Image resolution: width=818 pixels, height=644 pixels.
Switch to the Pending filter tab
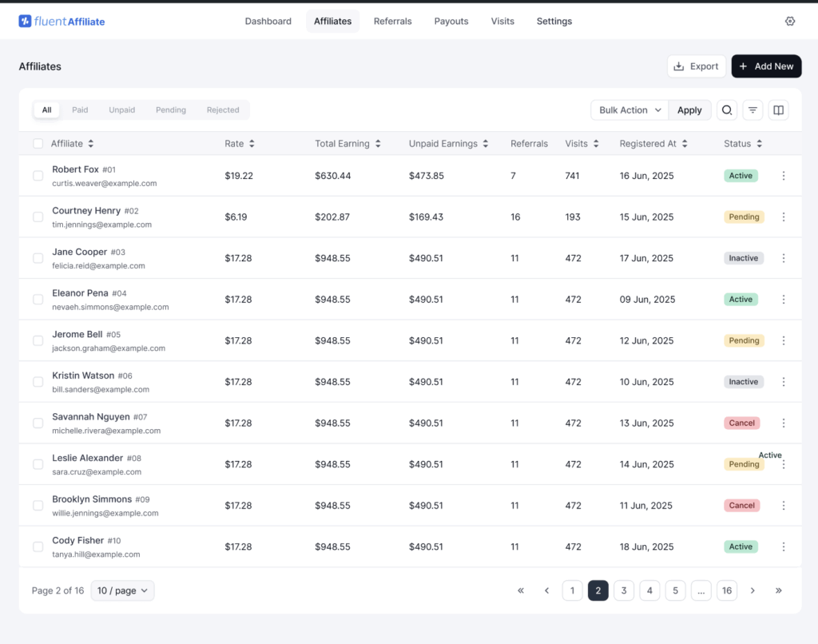(171, 110)
